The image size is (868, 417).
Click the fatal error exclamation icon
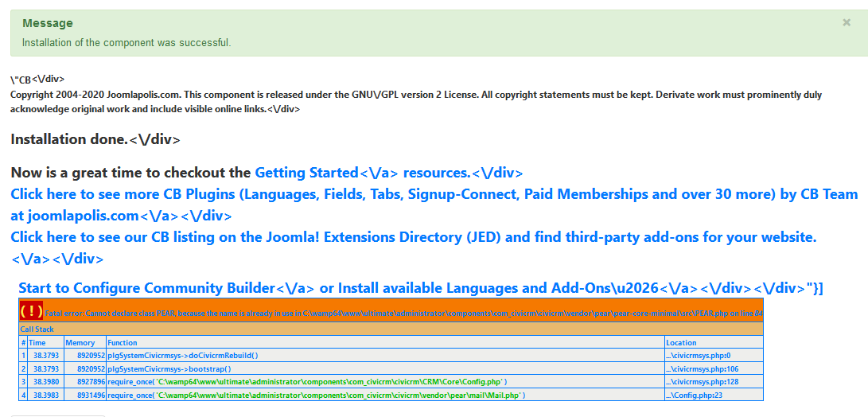[x=31, y=311]
